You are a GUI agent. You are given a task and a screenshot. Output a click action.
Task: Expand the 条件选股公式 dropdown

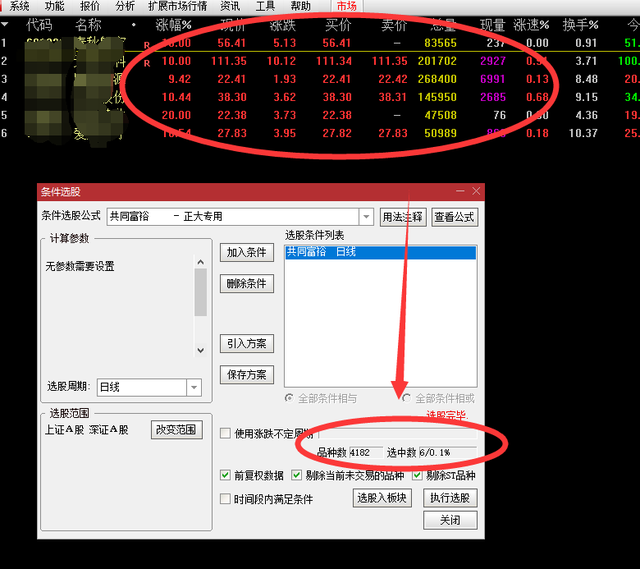(x=365, y=216)
